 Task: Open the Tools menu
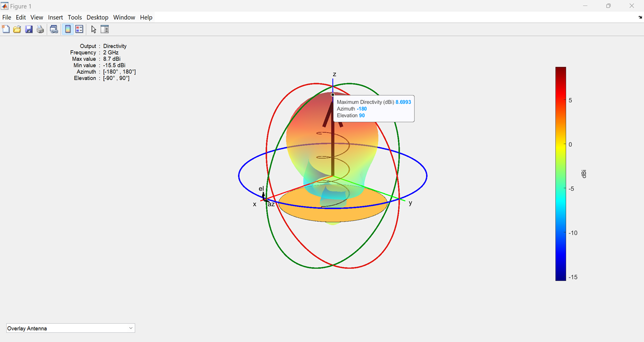(75, 17)
